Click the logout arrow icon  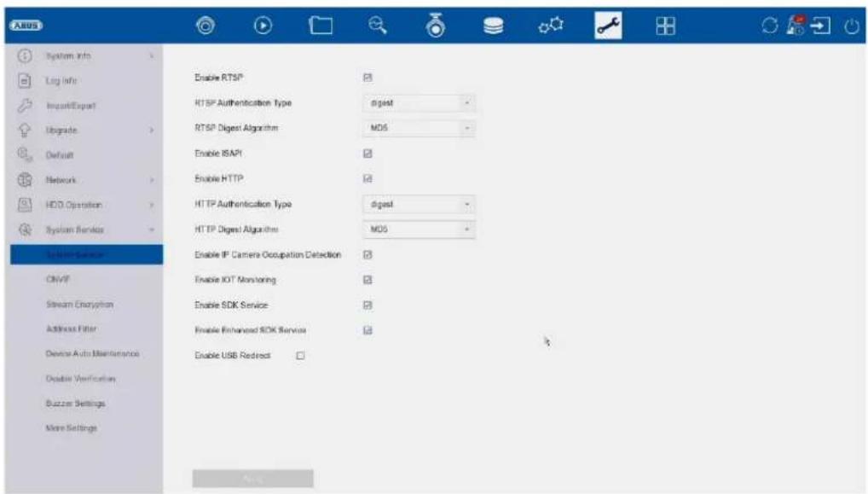point(820,26)
